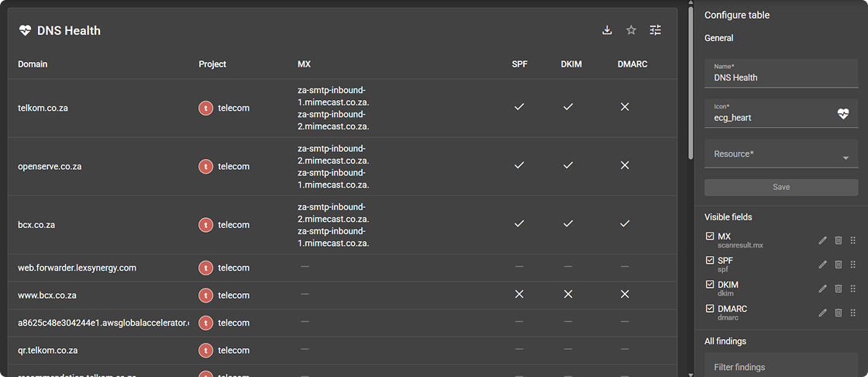Download the DNS Health table
Screen dimensions: 868x377
pyautogui.click(x=607, y=30)
